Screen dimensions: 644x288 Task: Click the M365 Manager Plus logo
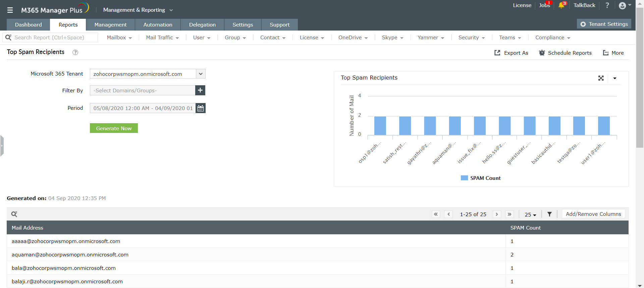(x=55, y=8)
